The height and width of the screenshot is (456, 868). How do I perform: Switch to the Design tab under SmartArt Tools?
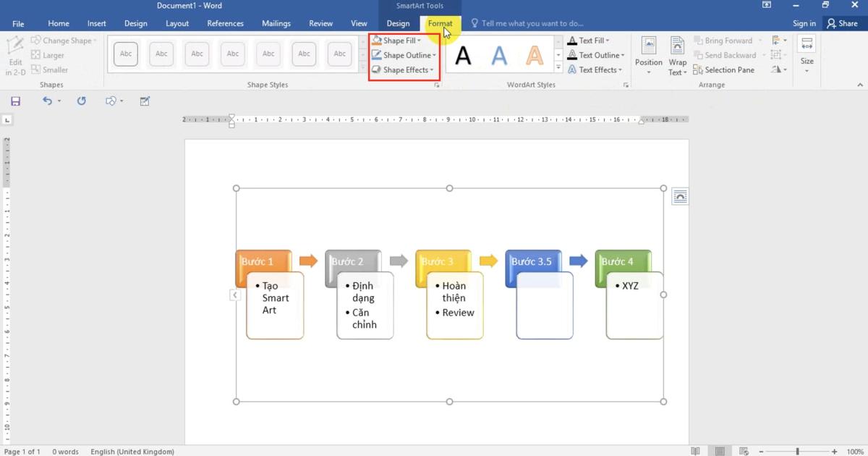coord(398,22)
